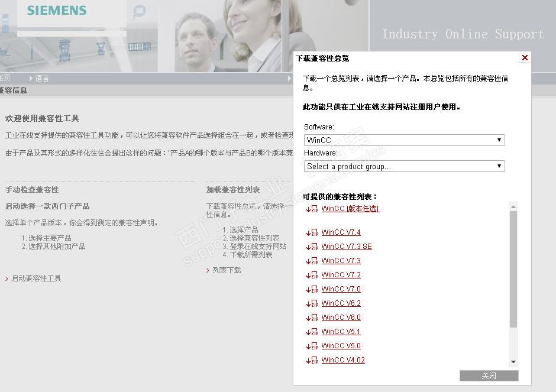The height and width of the screenshot is (392, 556).
Task: Open the WinCC V6.0 link
Action: click(341, 318)
